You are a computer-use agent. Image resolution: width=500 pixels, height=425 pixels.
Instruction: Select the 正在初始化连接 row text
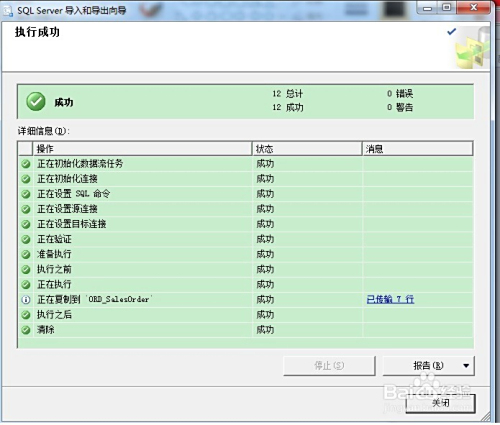[x=67, y=179]
